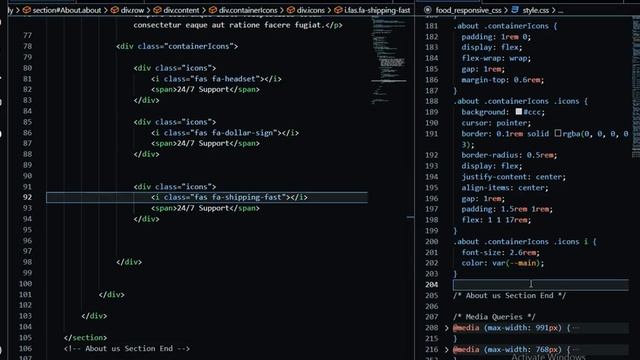Click the closing </section> tag on line 105

coord(85,338)
